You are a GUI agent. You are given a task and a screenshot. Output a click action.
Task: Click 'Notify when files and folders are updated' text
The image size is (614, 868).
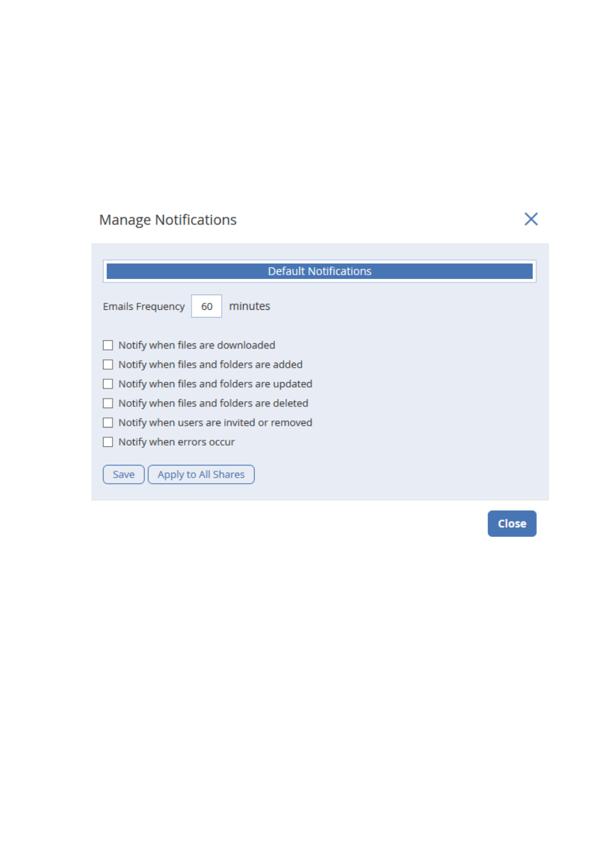pos(215,384)
